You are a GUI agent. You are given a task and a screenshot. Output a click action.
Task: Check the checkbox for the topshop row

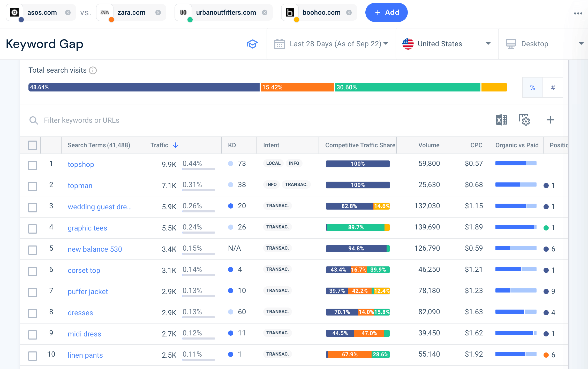pos(32,165)
